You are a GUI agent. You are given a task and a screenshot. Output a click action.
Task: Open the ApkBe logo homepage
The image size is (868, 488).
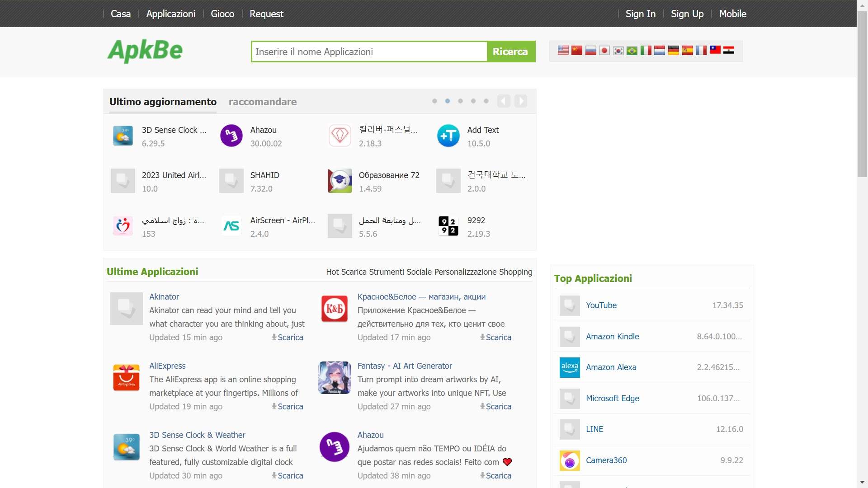click(x=145, y=51)
